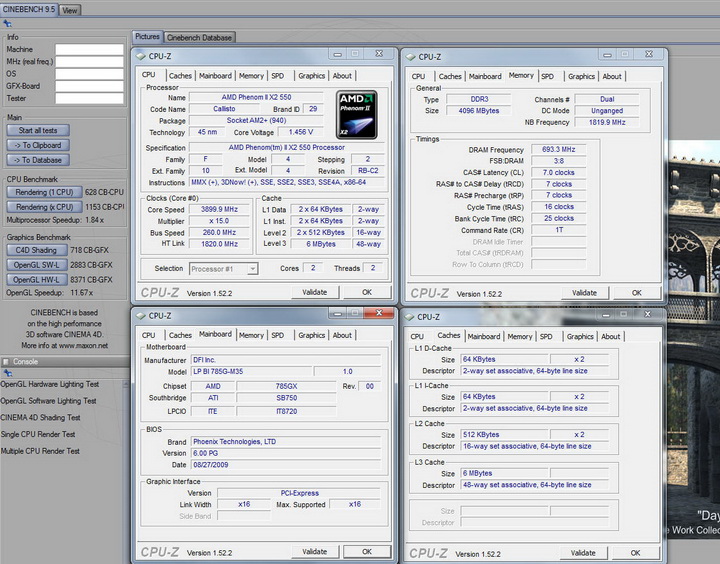Click the CPU-Z title icon of the Caches window
This screenshot has width=720, height=564.
[410, 317]
